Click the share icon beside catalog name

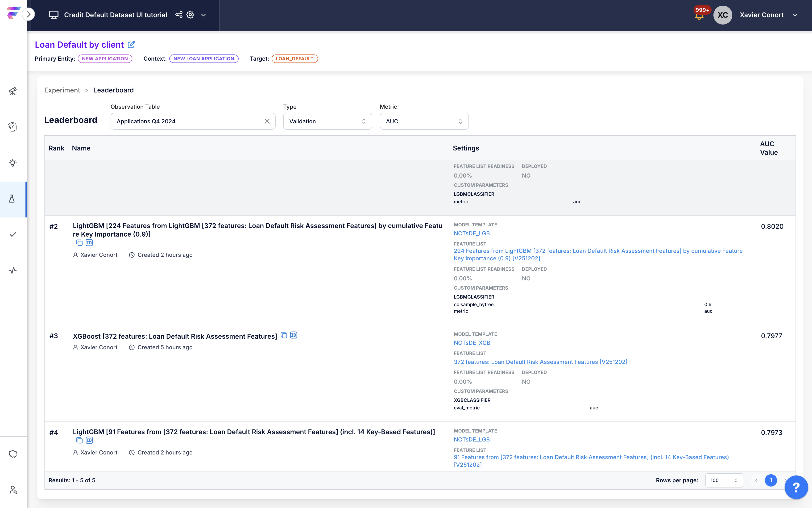(179, 15)
